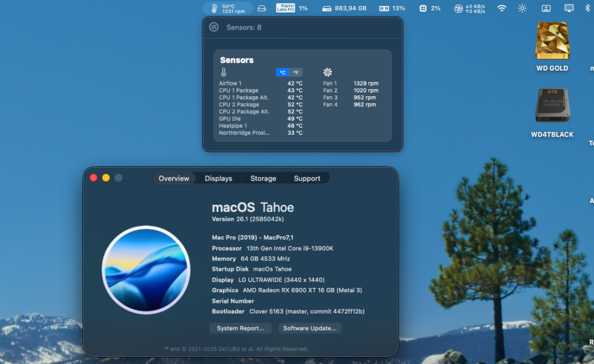
Task: Click the Startup Disk macOs Tahoe line
Action: point(251,270)
